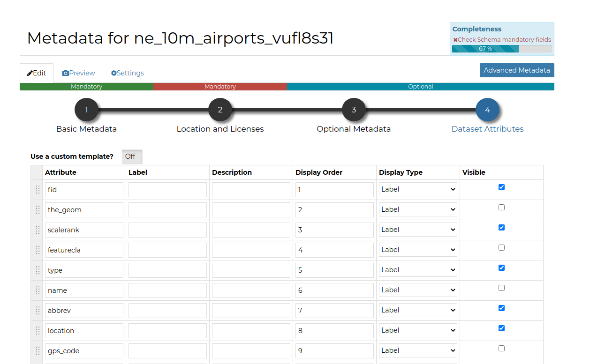This screenshot has height=364, width=590.
Task: Uncheck Visible checkbox for type attribute
Action: click(x=501, y=267)
